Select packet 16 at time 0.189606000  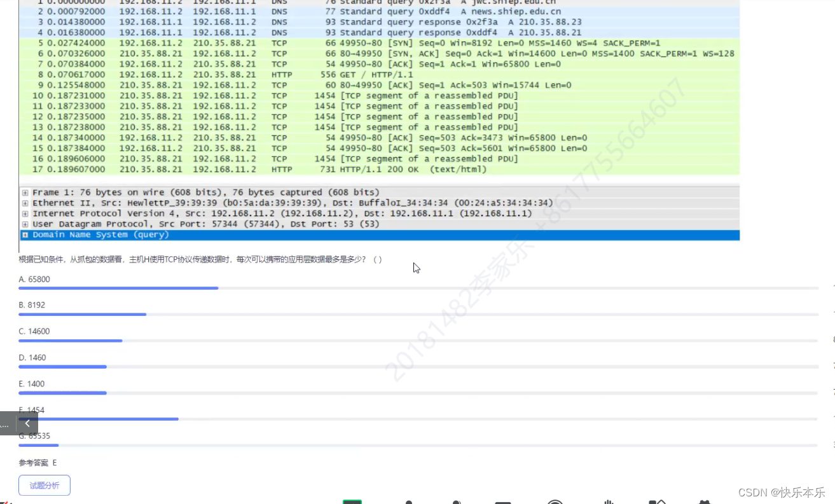(379, 159)
